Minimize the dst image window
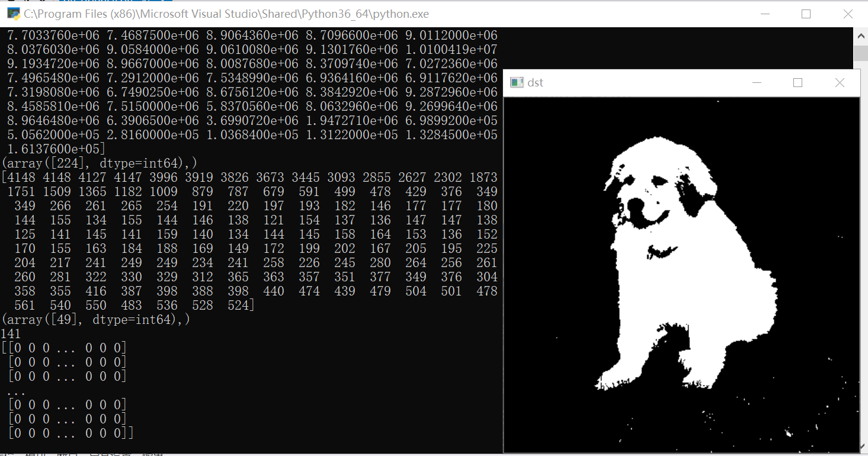The width and height of the screenshot is (868, 456). click(x=757, y=83)
